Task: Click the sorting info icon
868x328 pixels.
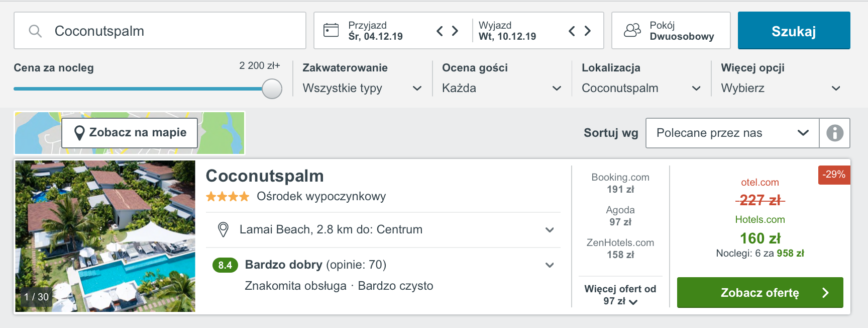Action: point(835,133)
